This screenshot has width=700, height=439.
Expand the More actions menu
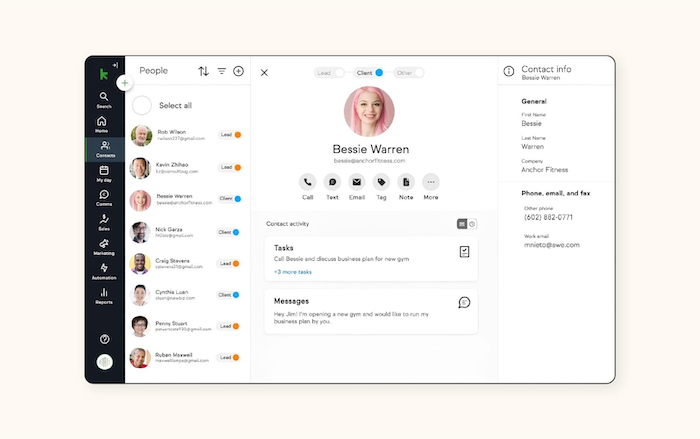click(431, 182)
